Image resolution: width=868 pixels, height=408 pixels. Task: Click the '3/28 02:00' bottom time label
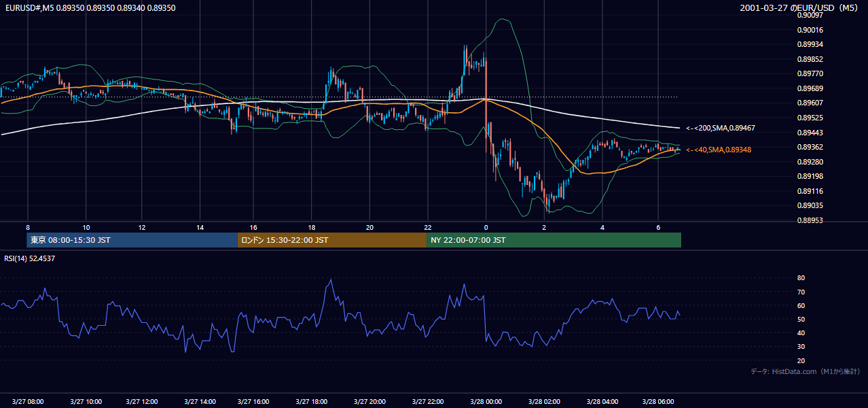(544, 402)
